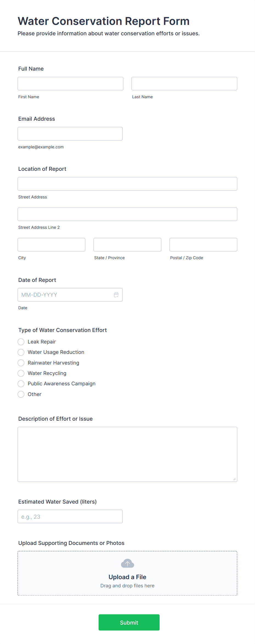Select Rainwater Harvesting effort type
Screen dimensions: 255x644
point(21,363)
